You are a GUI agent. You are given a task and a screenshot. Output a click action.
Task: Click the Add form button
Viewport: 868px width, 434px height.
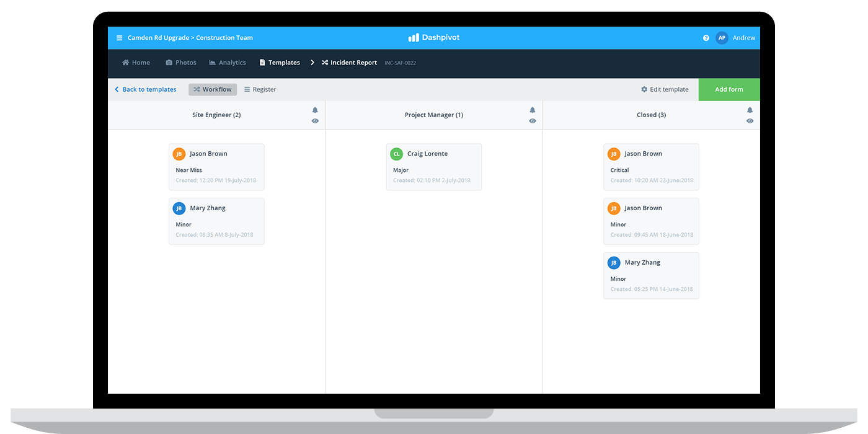point(729,90)
